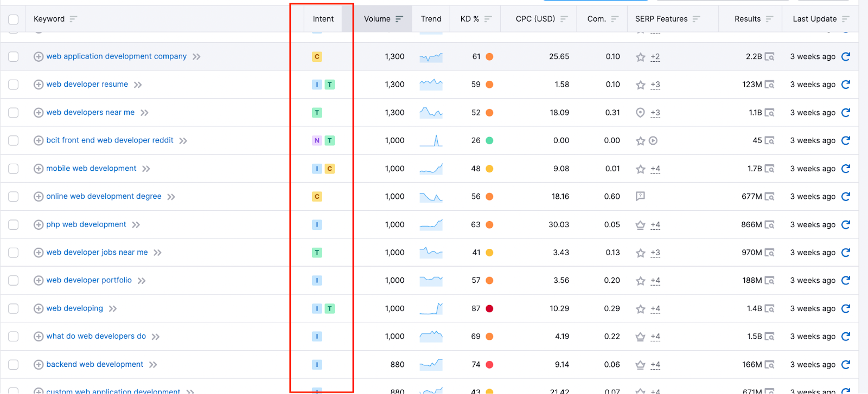Add 'web developer portfolio' using plus icon
The image size is (868, 394).
(x=39, y=281)
